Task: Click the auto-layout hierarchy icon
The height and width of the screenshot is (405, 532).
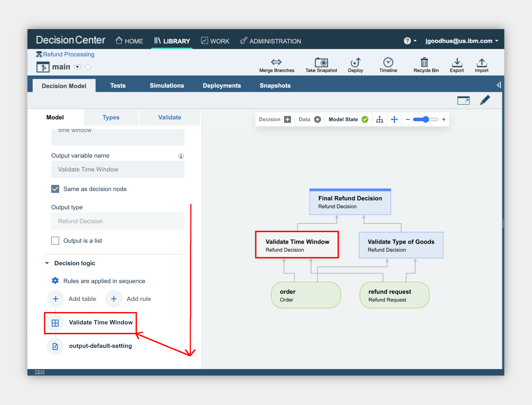Action: tap(380, 120)
